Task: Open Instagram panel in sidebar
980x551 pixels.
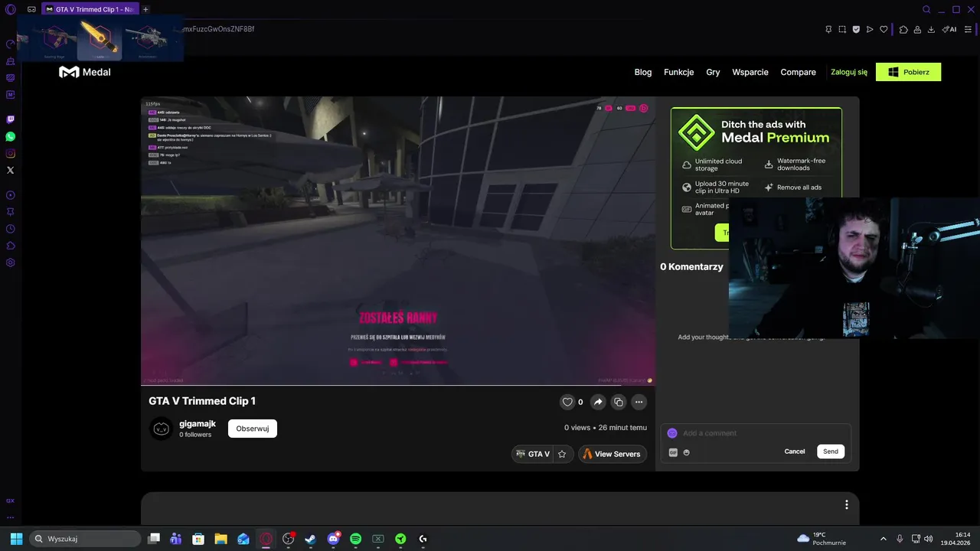Action: click(11, 153)
